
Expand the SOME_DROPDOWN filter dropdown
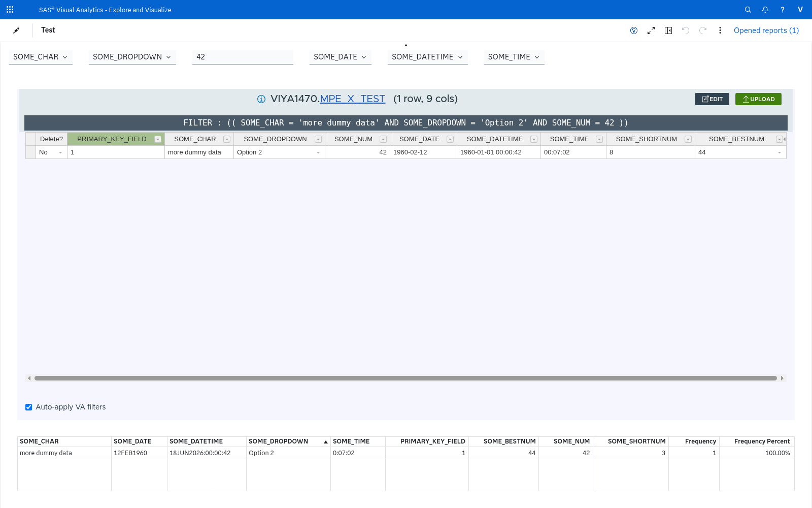coord(132,57)
